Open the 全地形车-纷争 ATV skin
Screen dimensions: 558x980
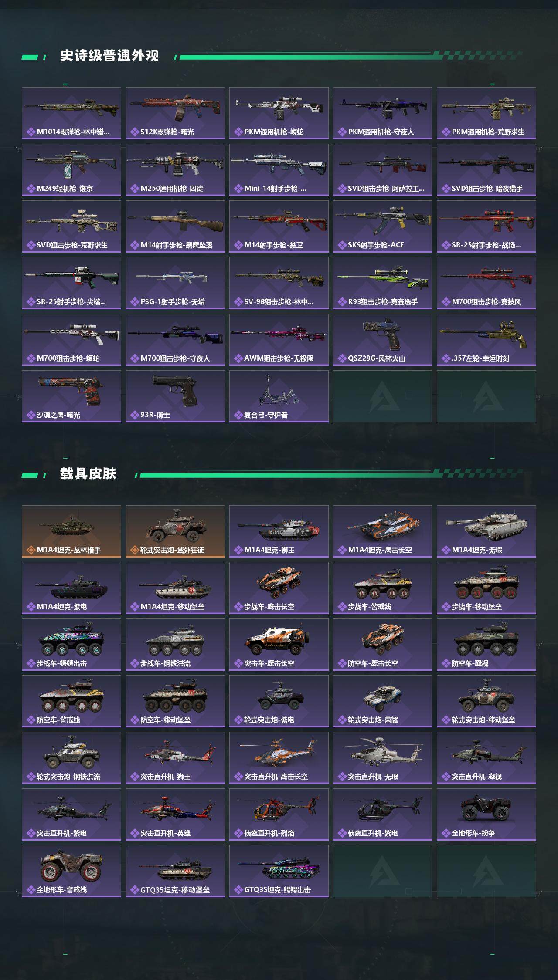(487, 814)
